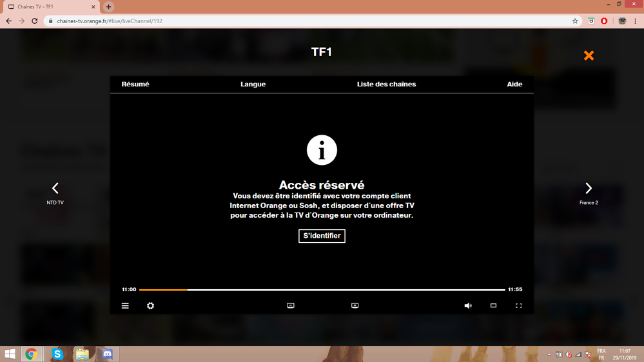Click the info circle icon
644x362 pixels.
tap(322, 150)
